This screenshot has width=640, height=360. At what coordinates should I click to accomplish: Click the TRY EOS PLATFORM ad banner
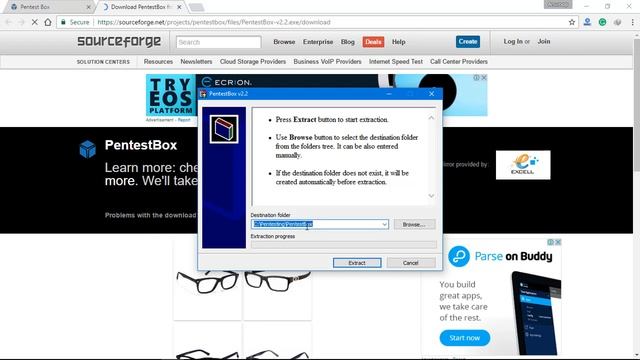pyautogui.click(x=171, y=95)
